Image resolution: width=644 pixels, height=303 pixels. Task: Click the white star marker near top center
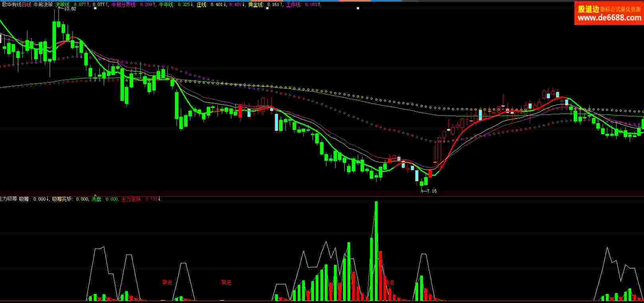358,8
